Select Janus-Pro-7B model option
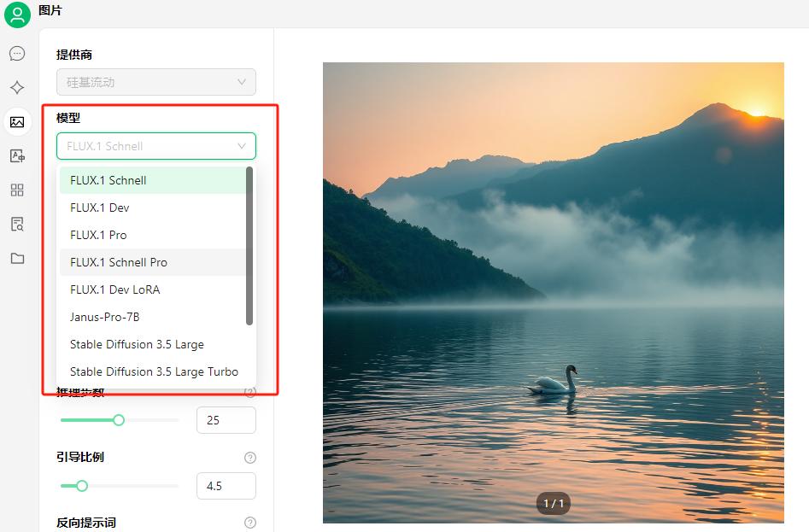Screen dimensions: 809x532 (x=153, y=317)
